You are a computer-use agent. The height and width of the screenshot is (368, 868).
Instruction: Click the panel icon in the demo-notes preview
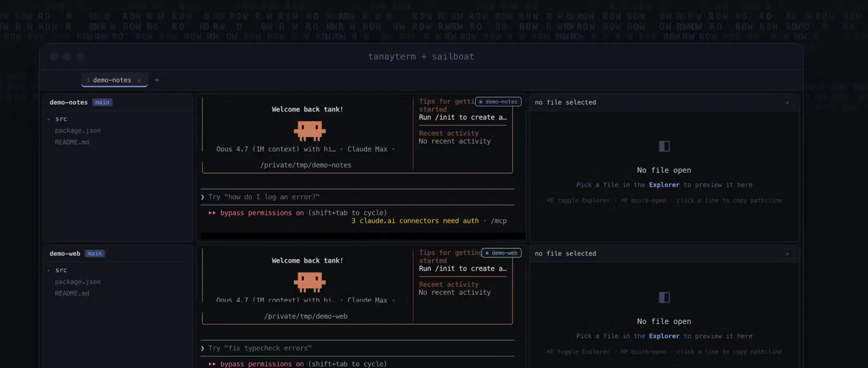tap(664, 146)
